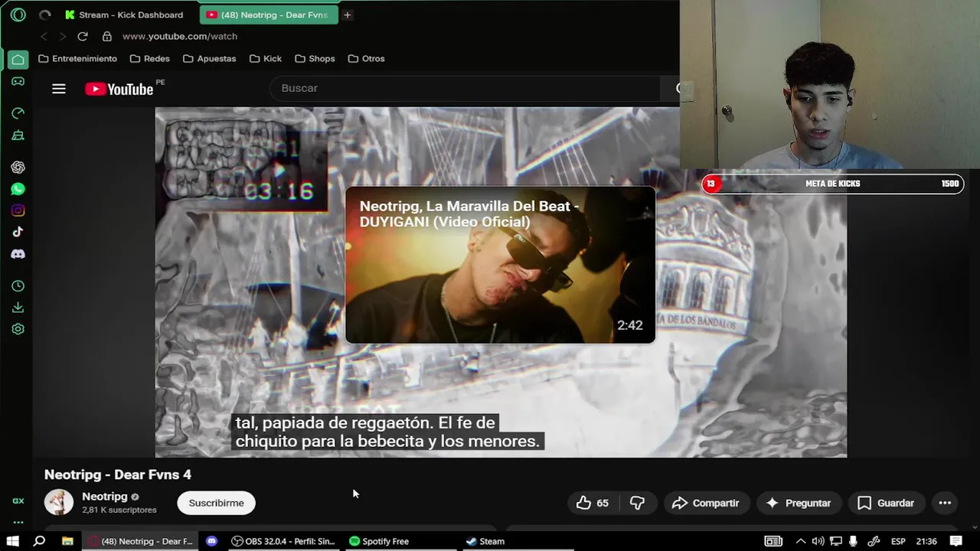Open the Entretenimiento bookmarks folder
Viewport: 980px width, 551px height.
pos(77,58)
